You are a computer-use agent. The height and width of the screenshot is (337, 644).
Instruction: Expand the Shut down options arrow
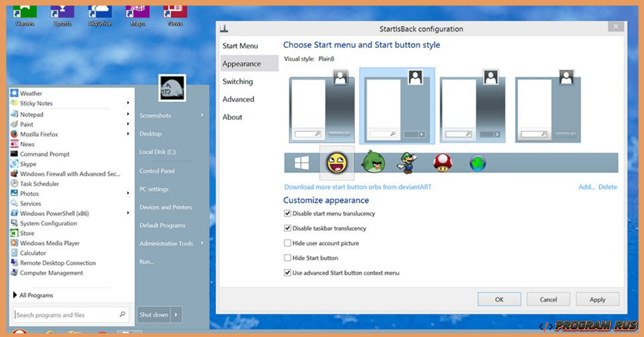pos(177,315)
